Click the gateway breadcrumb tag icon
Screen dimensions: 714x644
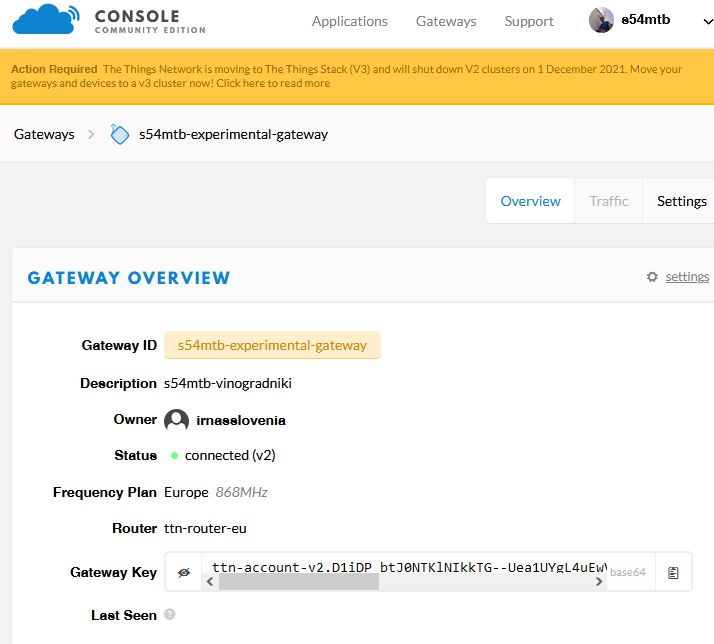119,134
